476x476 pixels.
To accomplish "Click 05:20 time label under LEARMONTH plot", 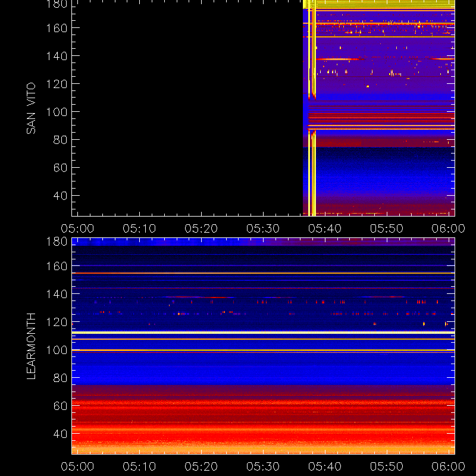I will pos(201,466).
